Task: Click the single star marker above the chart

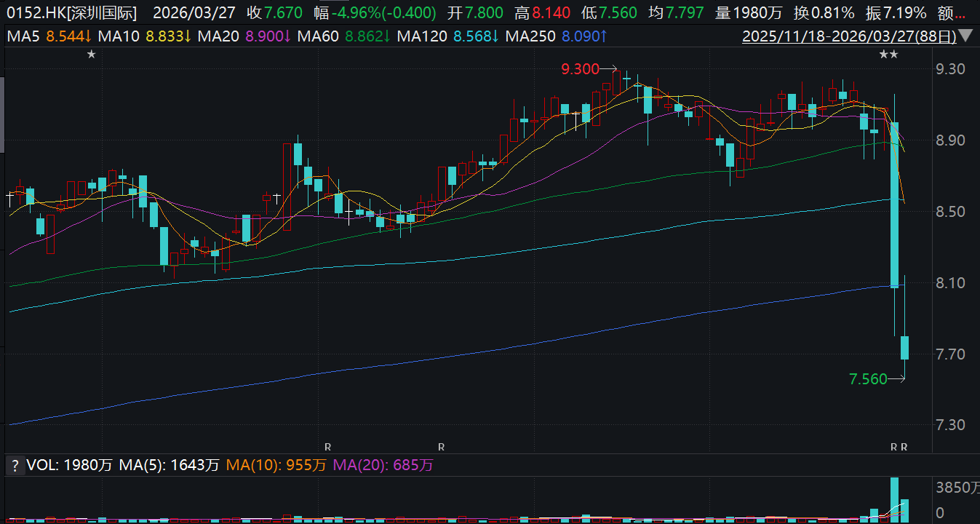Action: 91,55
